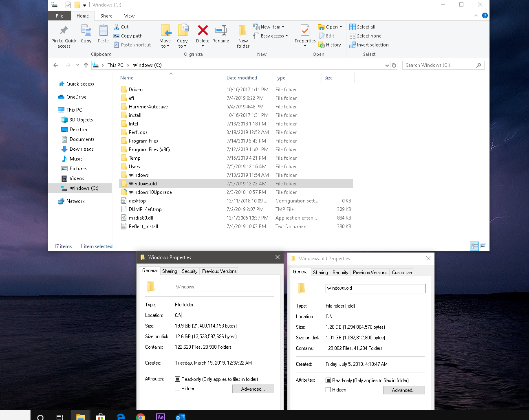The width and height of the screenshot is (529, 420).
Task: Toggle Hidden in Windows Properties dialog
Action: [178, 389]
